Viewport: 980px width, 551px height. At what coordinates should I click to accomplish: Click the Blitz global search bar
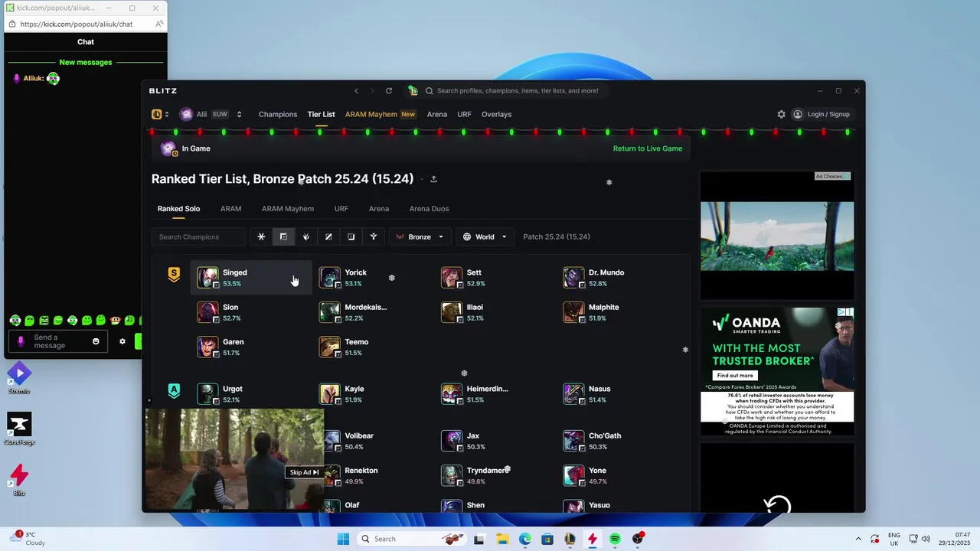pyautogui.click(x=518, y=90)
